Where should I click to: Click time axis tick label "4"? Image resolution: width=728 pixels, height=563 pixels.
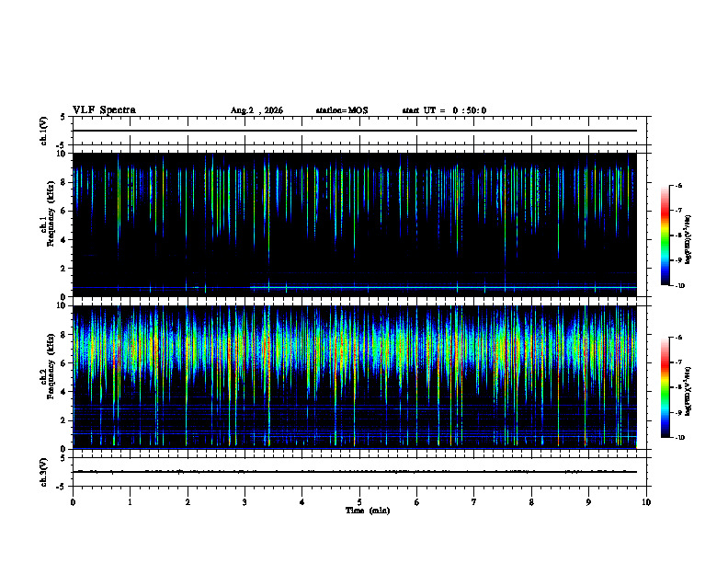tap(302, 502)
